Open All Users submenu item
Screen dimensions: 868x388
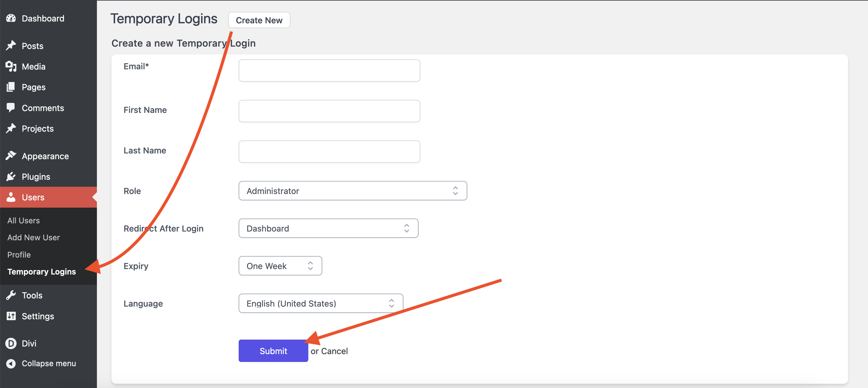tap(24, 220)
